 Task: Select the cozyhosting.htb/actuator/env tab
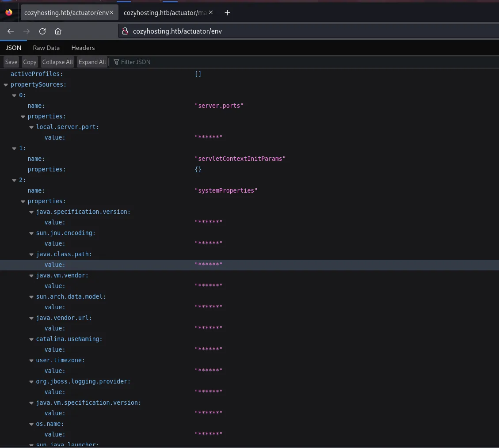[x=66, y=13]
